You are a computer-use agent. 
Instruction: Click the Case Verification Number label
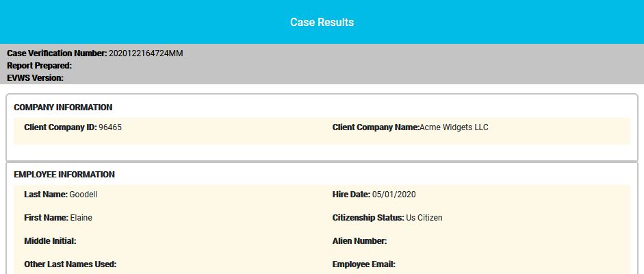57,53
